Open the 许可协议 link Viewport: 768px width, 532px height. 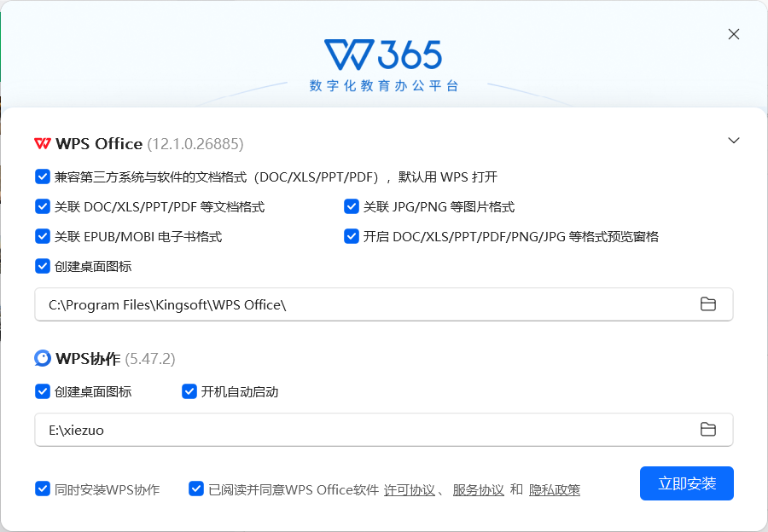[410, 490]
